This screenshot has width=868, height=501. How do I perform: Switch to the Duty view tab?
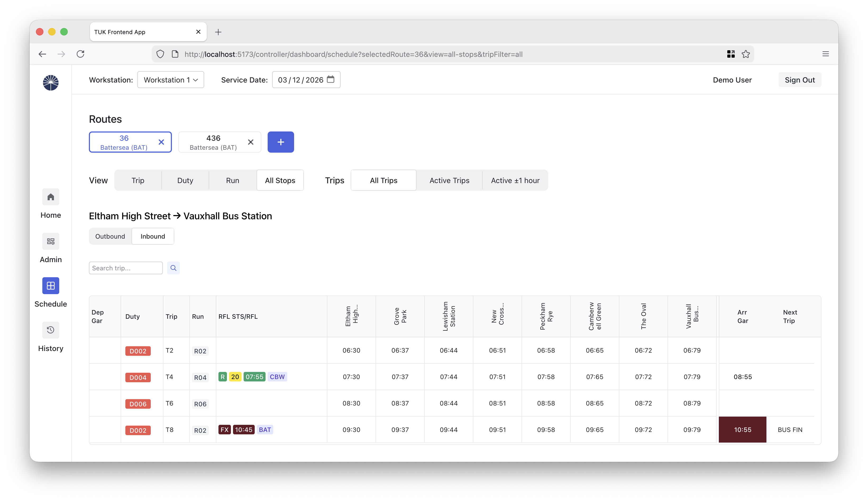tap(185, 180)
